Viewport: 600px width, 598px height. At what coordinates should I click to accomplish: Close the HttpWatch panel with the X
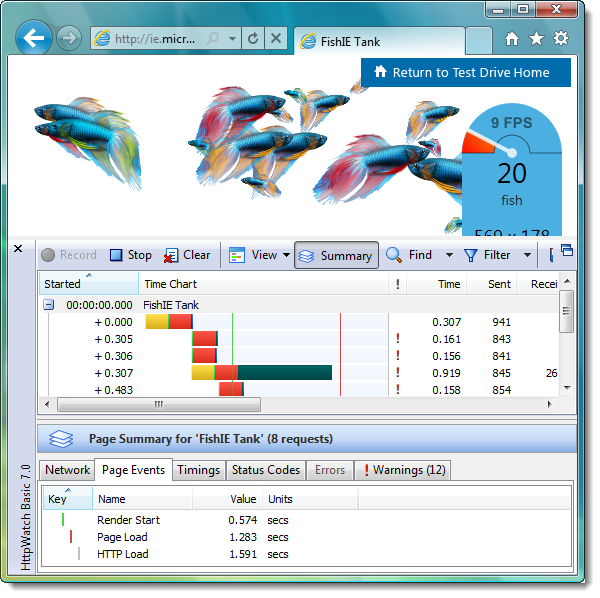click(x=18, y=249)
